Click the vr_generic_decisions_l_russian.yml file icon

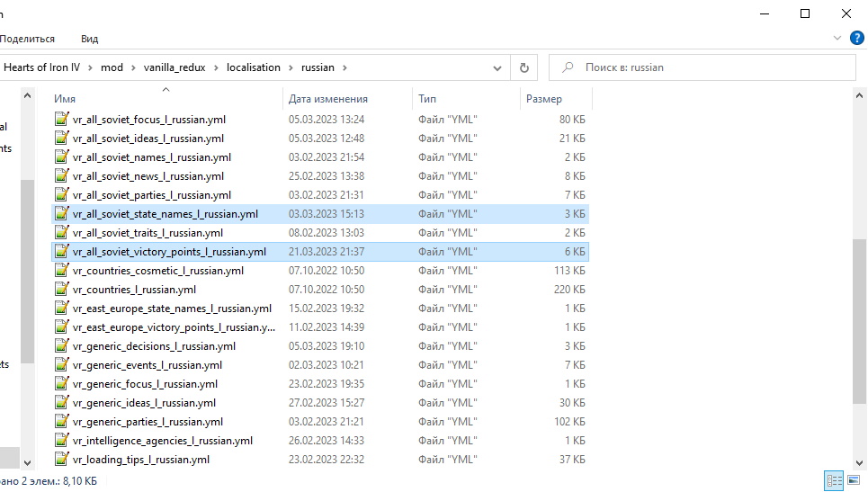pos(62,345)
